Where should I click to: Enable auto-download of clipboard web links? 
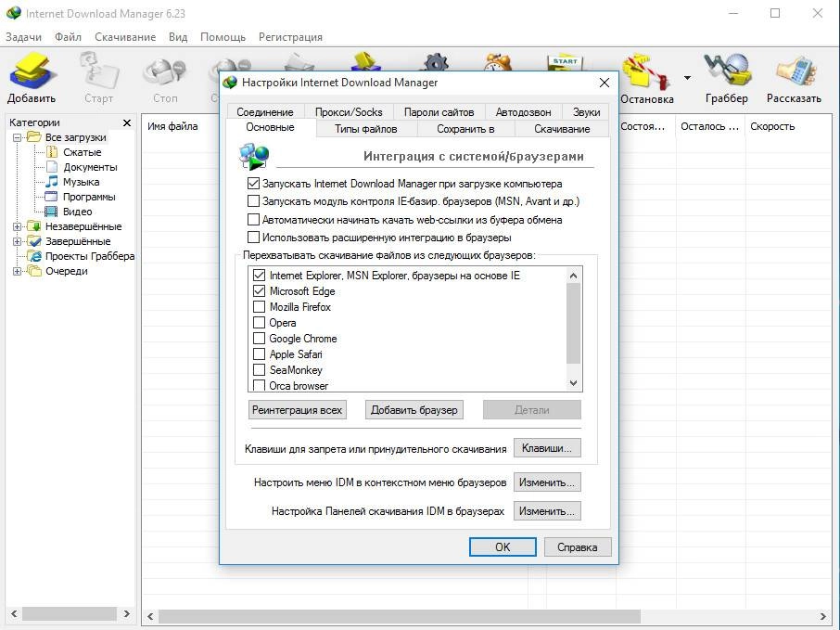pos(253,219)
